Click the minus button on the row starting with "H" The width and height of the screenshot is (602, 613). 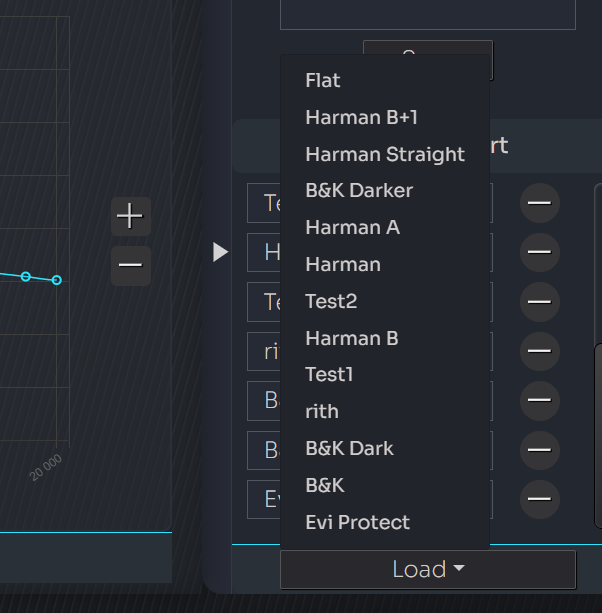click(539, 252)
